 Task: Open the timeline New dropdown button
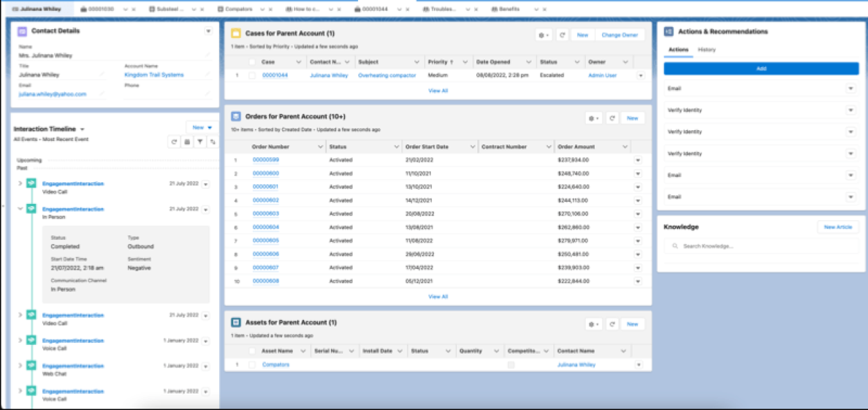(202, 127)
